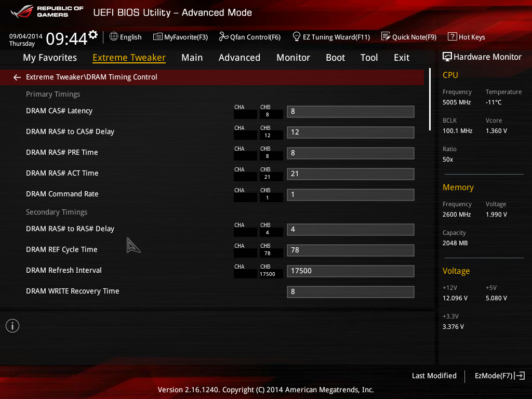532x399 pixels.
Task: Open the clock settings gear icon
Action: [x=93, y=35]
